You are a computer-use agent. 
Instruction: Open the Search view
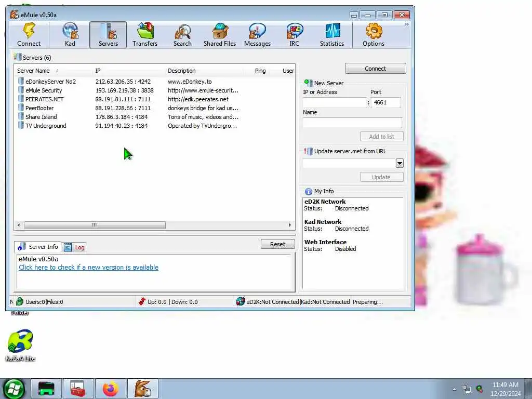(x=182, y=35)
